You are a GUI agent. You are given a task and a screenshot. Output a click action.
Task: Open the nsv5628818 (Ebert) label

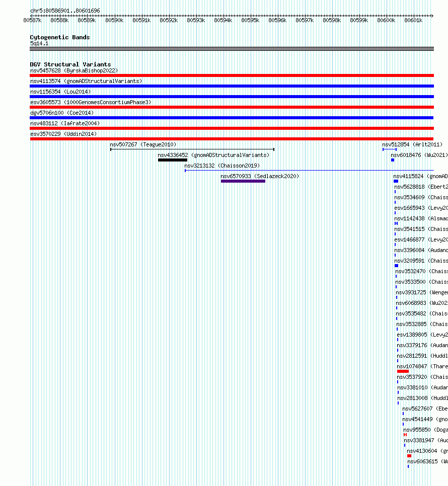click(421, 187)
